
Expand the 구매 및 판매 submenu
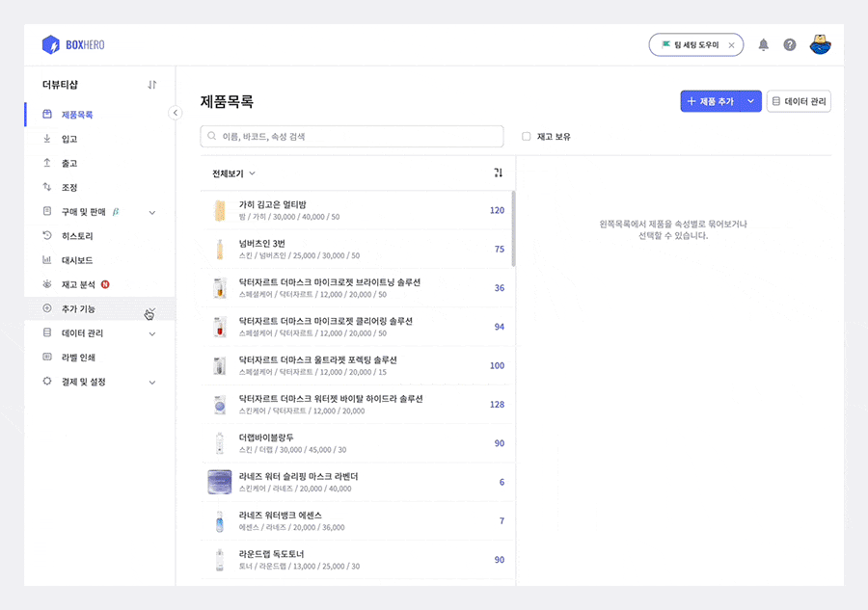[151, 212]
